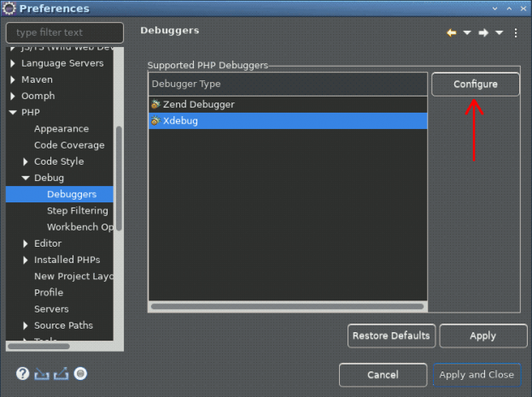Click the tree's horizontal scrollbar
The image size is (532, 397).
(x=38, y=347)
